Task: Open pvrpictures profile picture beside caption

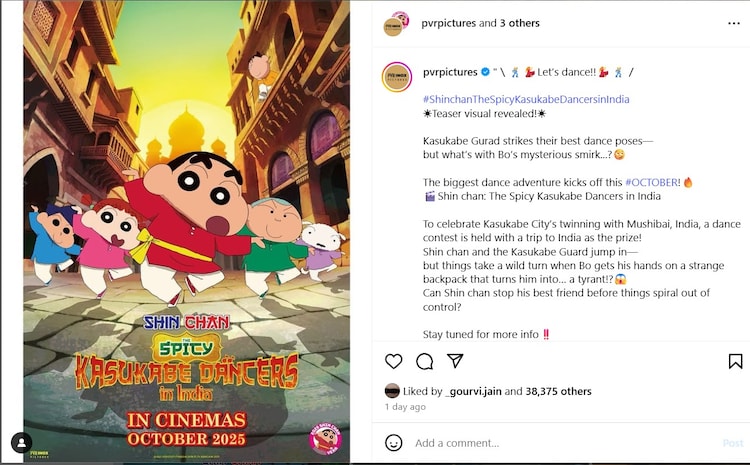Action: 397,77
